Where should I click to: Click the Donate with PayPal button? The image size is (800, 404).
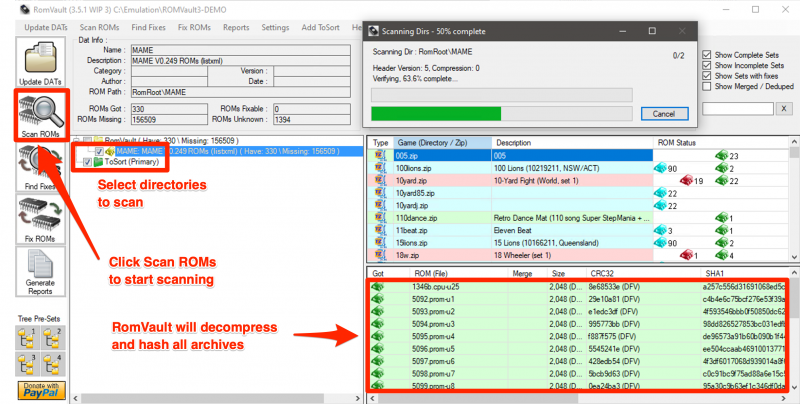coord(41,390)
